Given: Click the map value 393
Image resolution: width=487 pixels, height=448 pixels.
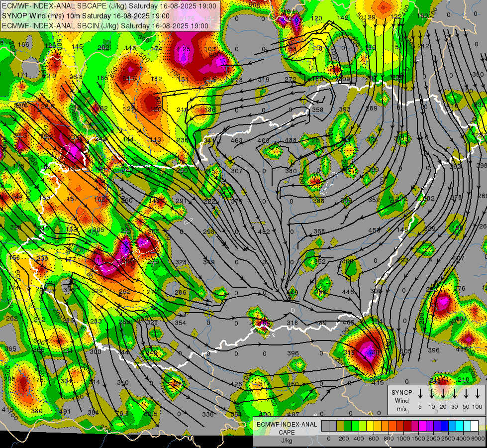Looking at the screenshot, I should 345,109.
